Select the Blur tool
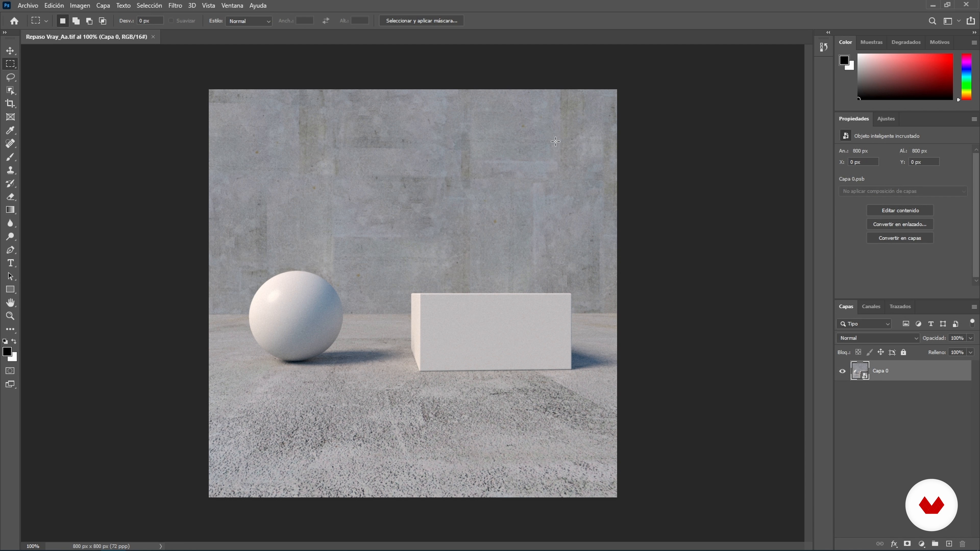The width and height of the screenshot is (980, 551). click(x=10, y=223)
